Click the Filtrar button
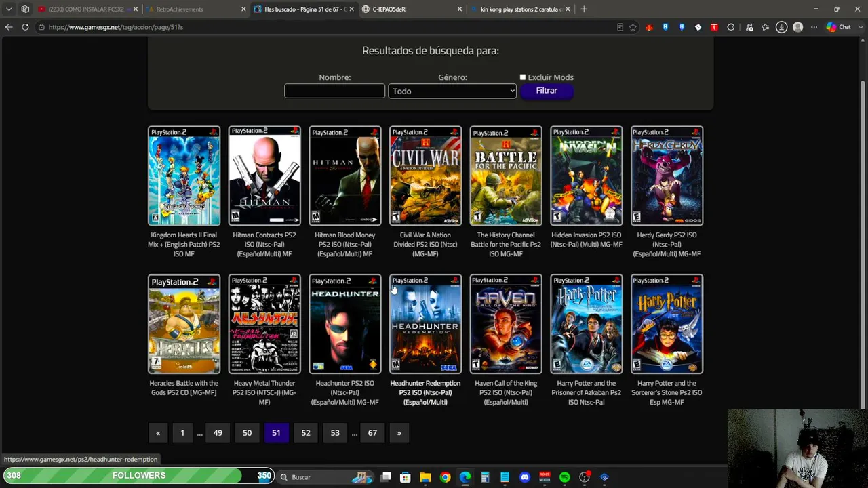Screen dimensions: 868x488 [547, 91]
